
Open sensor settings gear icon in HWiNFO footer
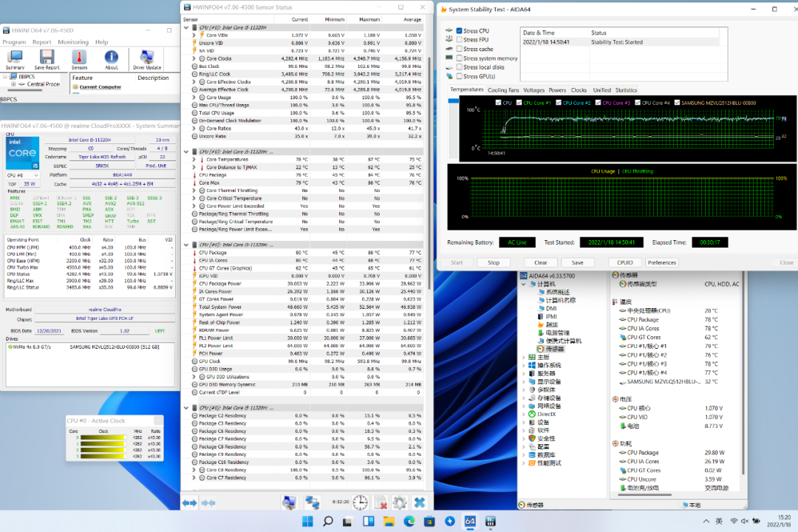click(400, 502)
